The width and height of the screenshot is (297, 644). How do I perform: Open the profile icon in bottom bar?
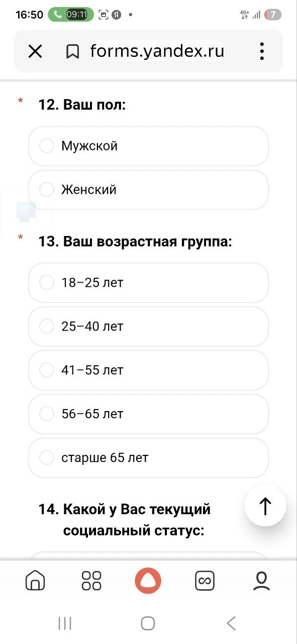tap(261, 581)
